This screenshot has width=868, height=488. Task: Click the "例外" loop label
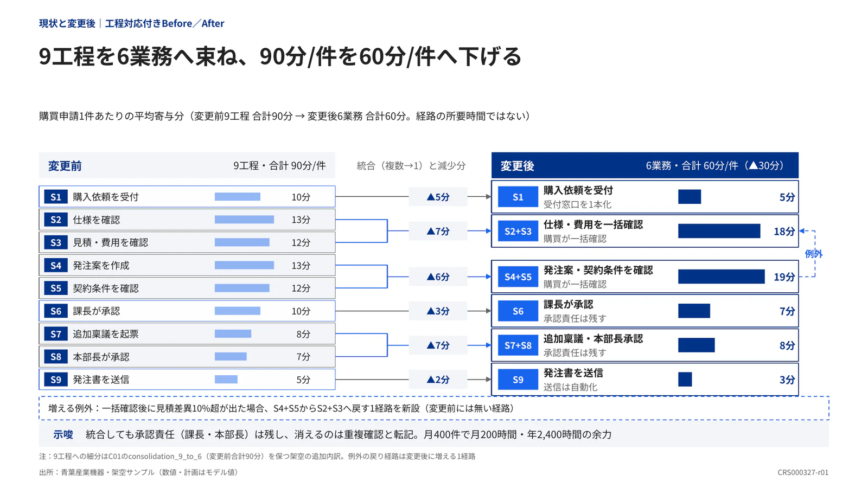(813, 254)
